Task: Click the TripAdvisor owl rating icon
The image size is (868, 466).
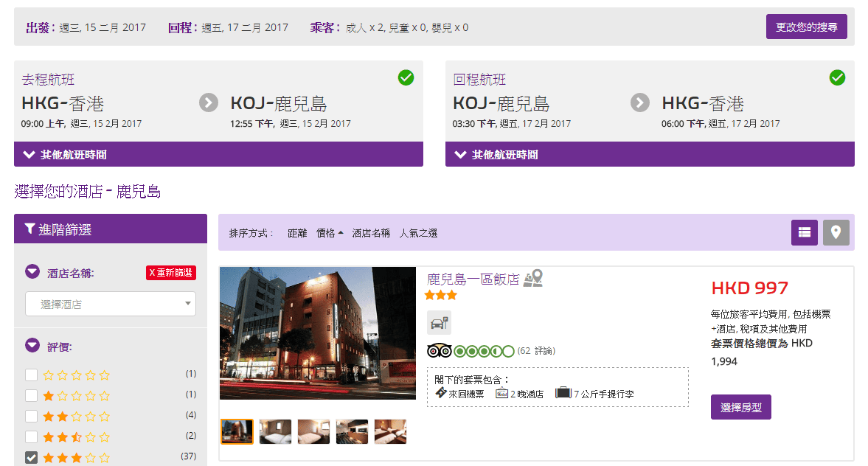Action: click(x=439, y=351)
